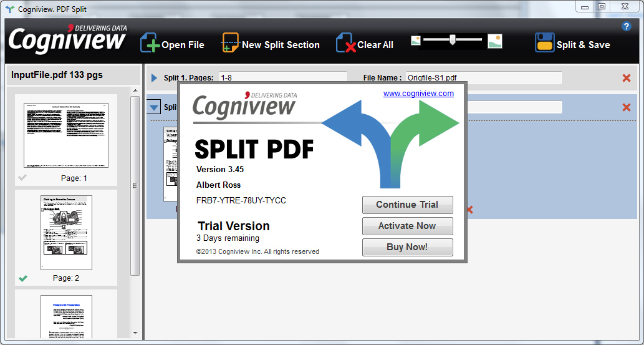Click the scrollbar down arrow in page list
The width and height of the screenshot is (644, 345).
[135, 333]
